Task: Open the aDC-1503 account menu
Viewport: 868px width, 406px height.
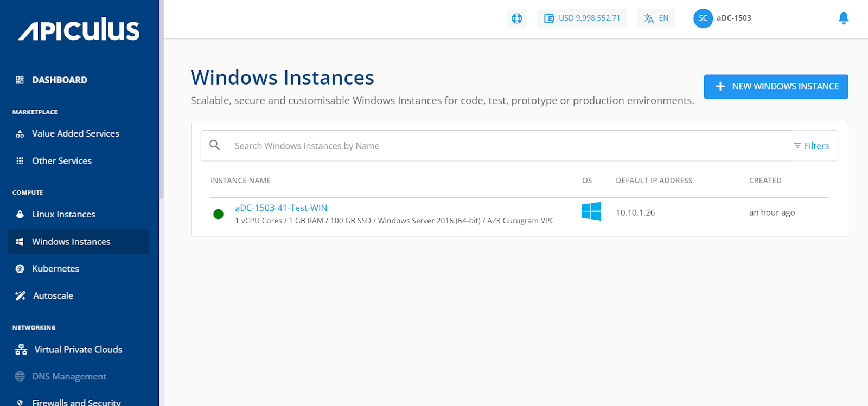Action: tap(733, 18)
